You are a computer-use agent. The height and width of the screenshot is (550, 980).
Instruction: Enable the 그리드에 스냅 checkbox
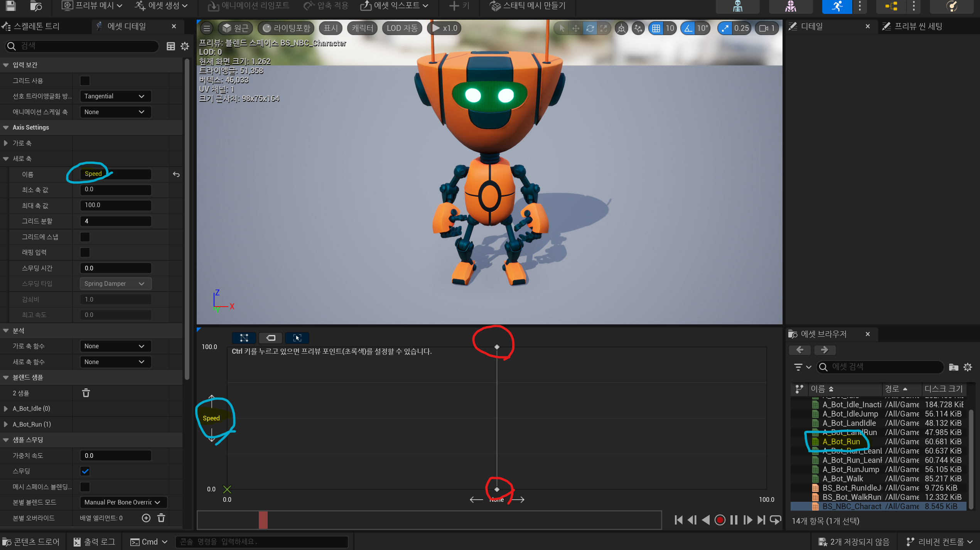pos(85,237)
